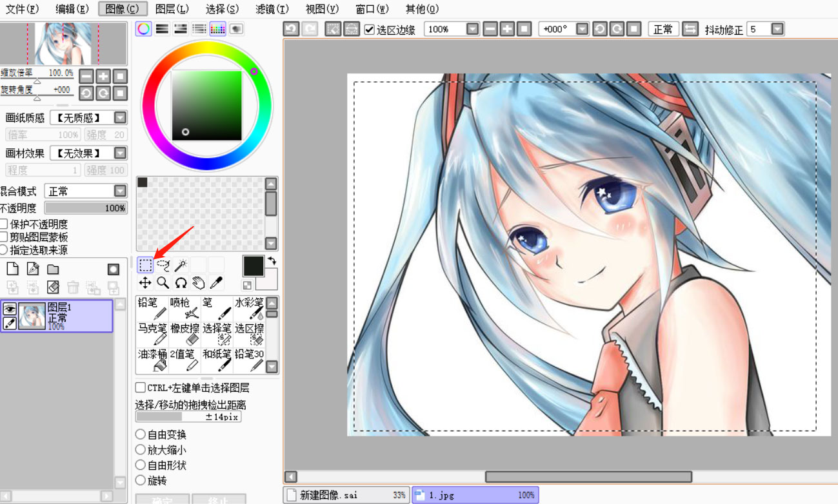Select the eyedropper tool
Viewport: 838px width, 504px height.
(216, 282)
